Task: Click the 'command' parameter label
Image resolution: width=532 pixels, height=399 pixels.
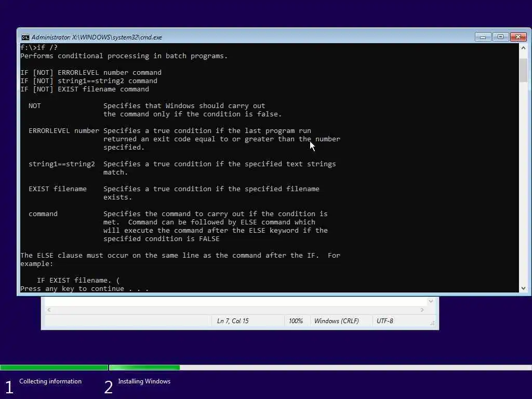Action: point(43,214)
